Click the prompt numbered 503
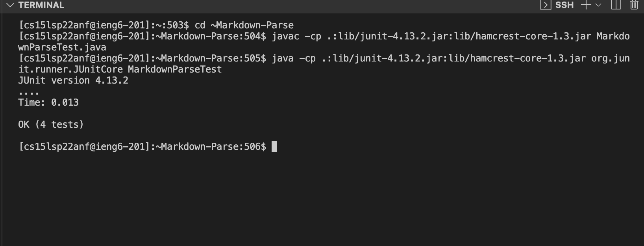 point(104,25)
